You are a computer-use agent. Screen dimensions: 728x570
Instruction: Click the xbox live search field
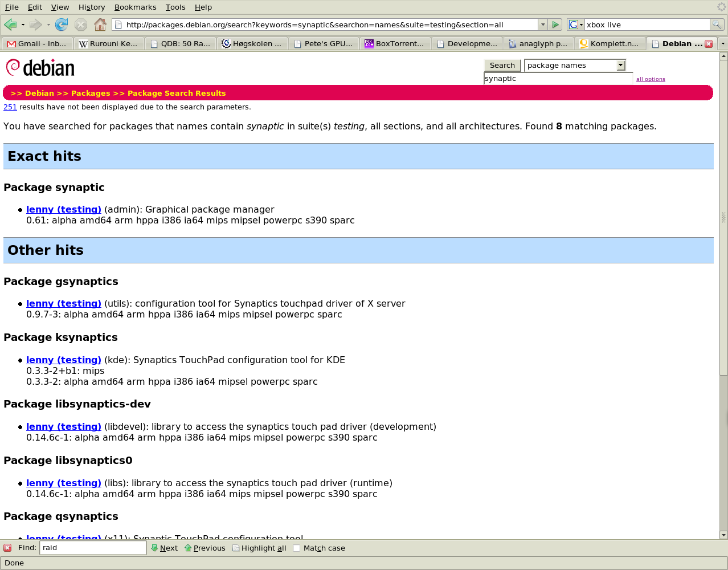click(647, 25)
